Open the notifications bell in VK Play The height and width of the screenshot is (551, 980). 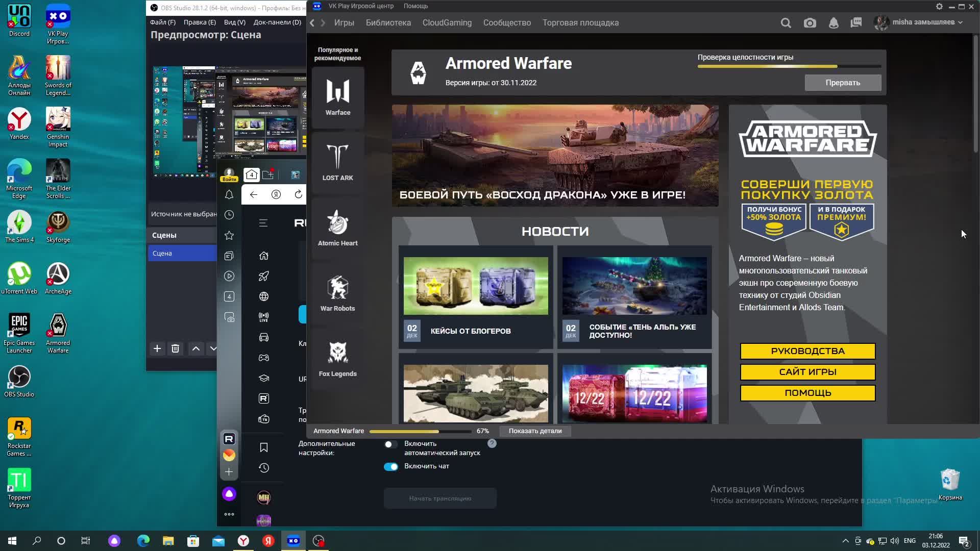[834, 23]
